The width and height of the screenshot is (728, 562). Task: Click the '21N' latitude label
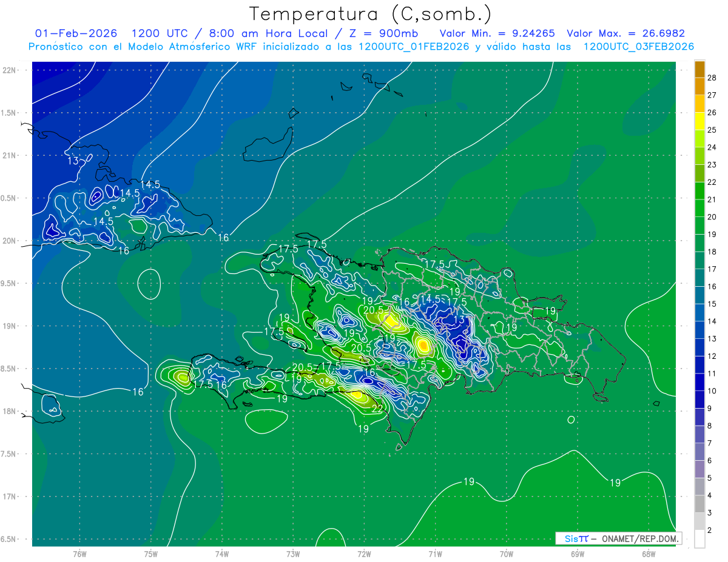coord(10,155)
